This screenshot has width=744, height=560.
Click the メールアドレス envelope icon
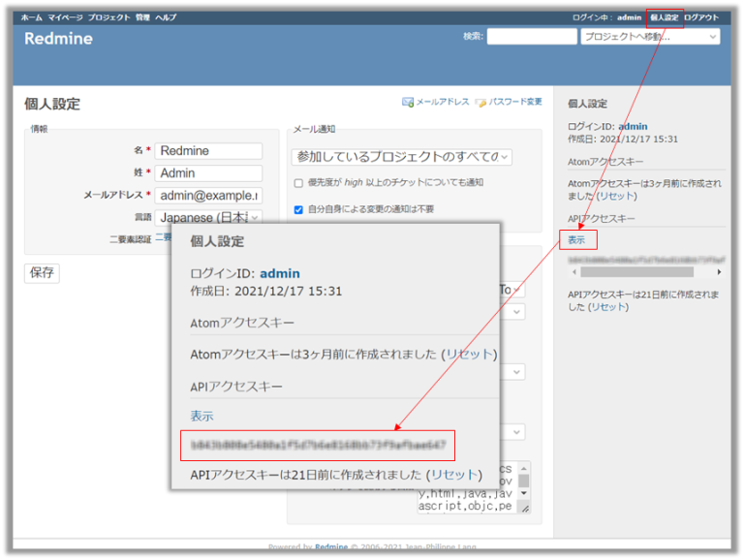[408, 102]
